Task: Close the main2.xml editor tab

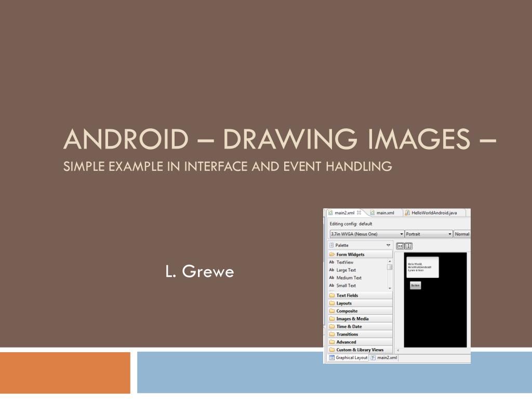Action: point(359,212)
